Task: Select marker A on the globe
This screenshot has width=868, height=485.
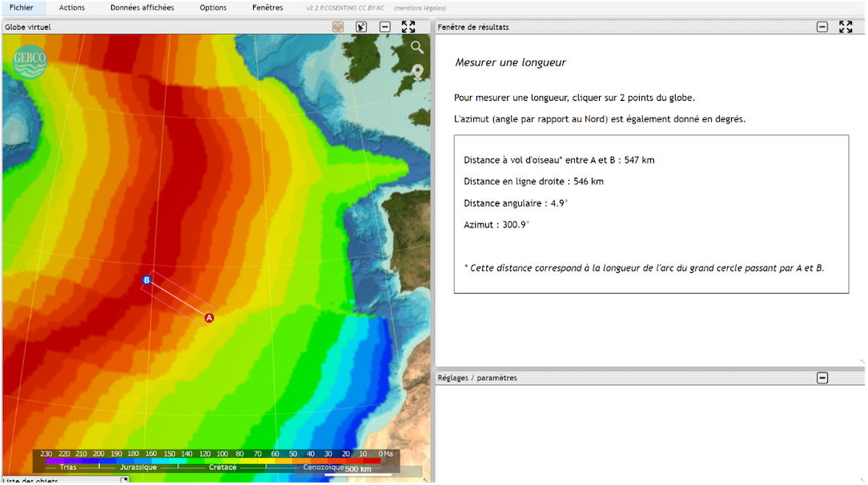Action: (209, 318)
